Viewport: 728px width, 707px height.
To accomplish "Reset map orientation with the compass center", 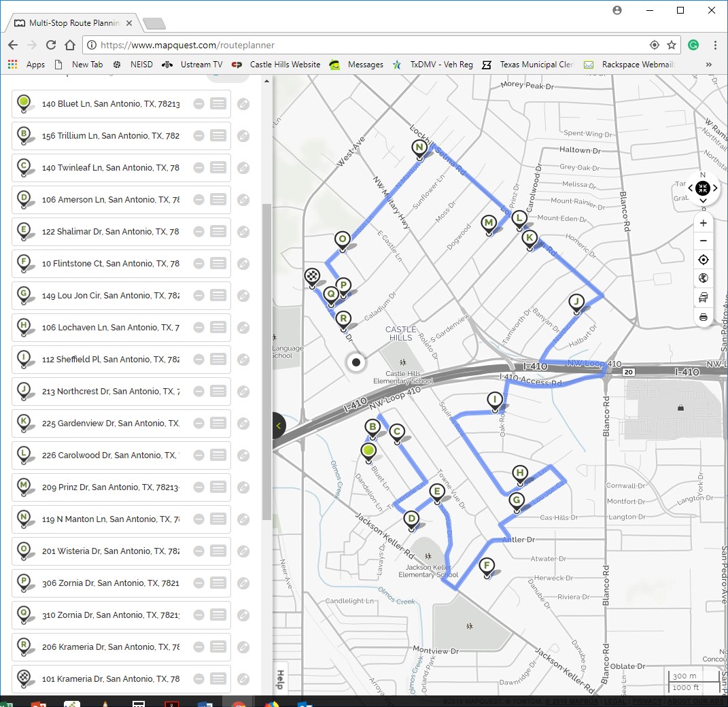I will [703, 188].
